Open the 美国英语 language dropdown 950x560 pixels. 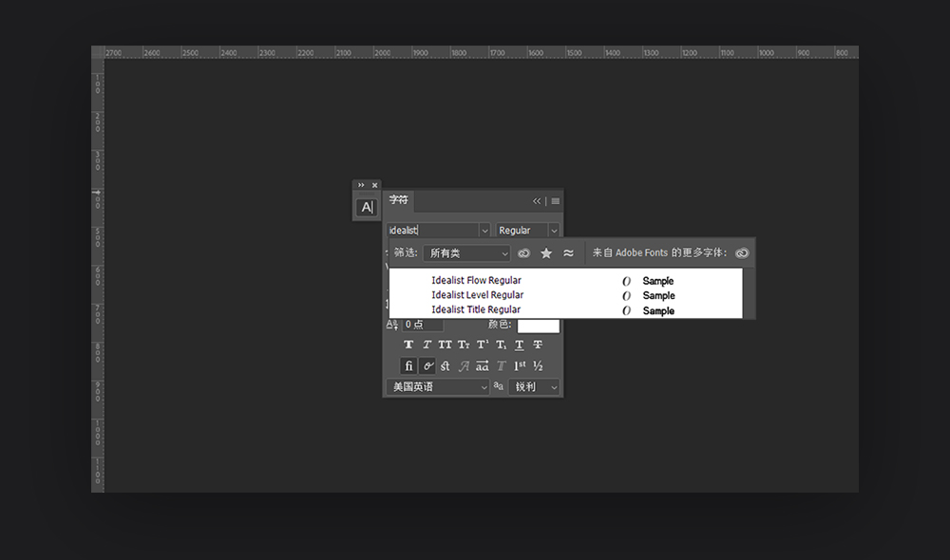(x=437, y=387)
